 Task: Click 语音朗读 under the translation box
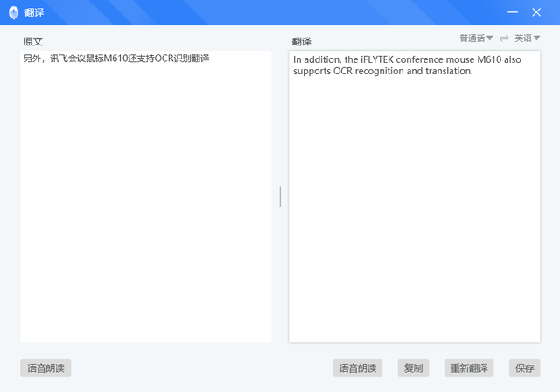click(358, 367)
